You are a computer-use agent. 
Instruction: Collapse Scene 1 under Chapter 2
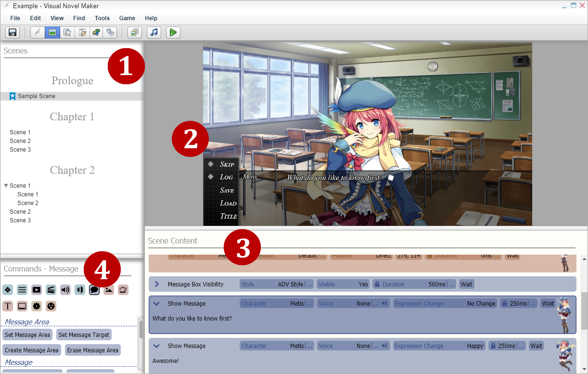click(x=6, y=186)
